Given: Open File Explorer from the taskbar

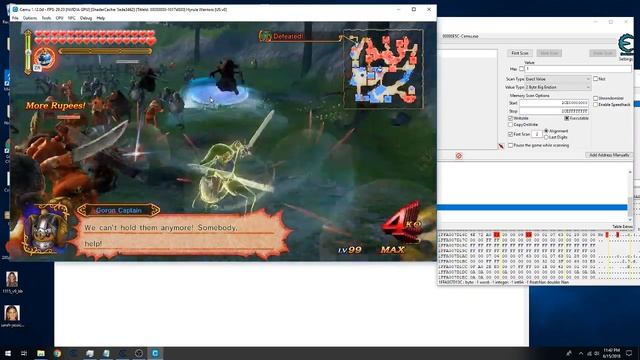Looking at the screenshot, I should [x=41, y=353].
